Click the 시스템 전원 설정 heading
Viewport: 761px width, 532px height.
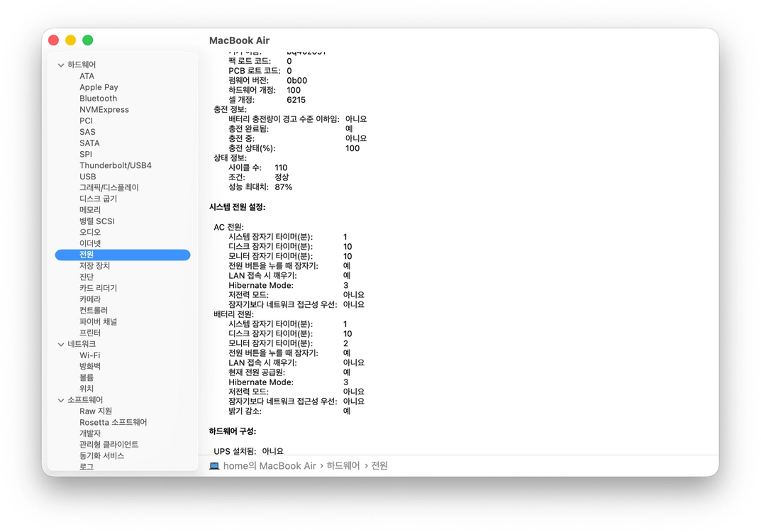click(238, 207)
